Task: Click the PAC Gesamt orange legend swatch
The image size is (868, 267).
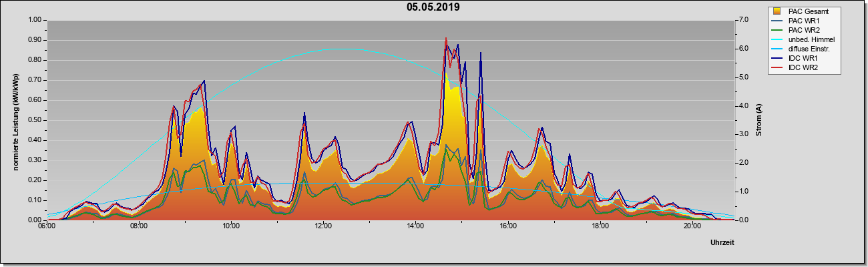Action: coord(778,11)
